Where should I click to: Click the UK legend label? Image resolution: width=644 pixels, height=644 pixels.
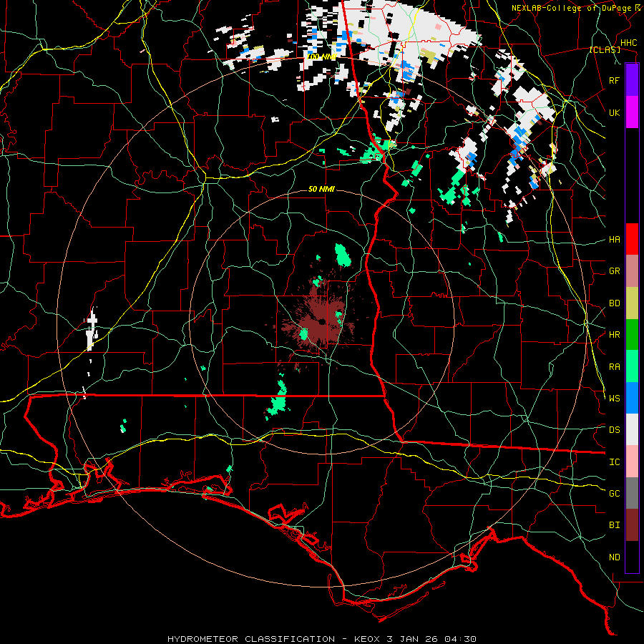614,112
